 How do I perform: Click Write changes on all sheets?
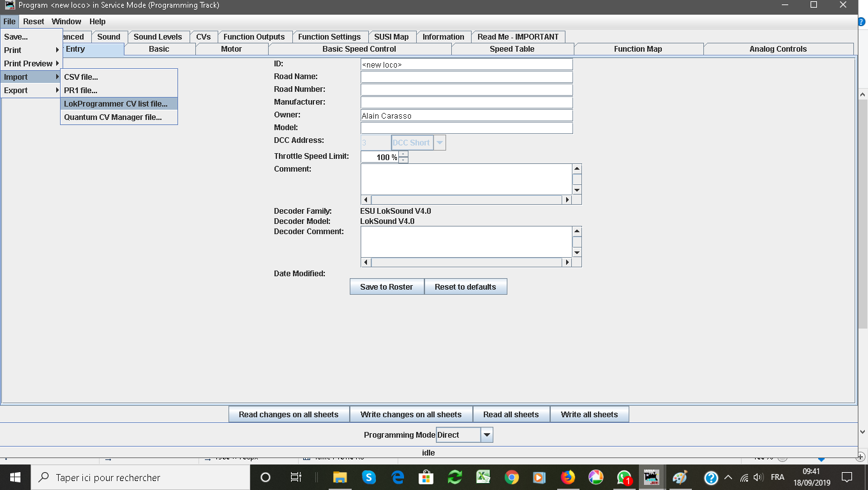click(411, 414)
